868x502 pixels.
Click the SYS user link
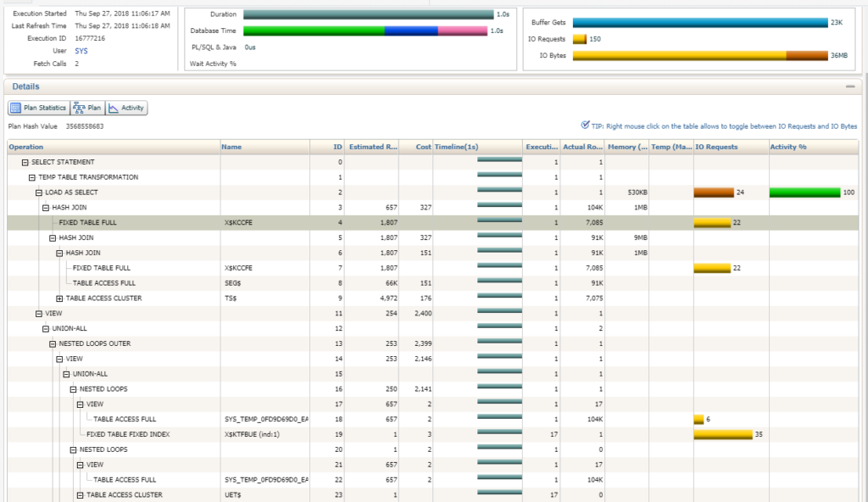click(81, 51)
